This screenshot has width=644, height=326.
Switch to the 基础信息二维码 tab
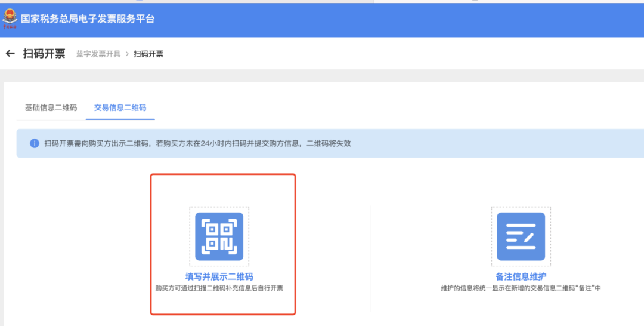coord(51,107)
